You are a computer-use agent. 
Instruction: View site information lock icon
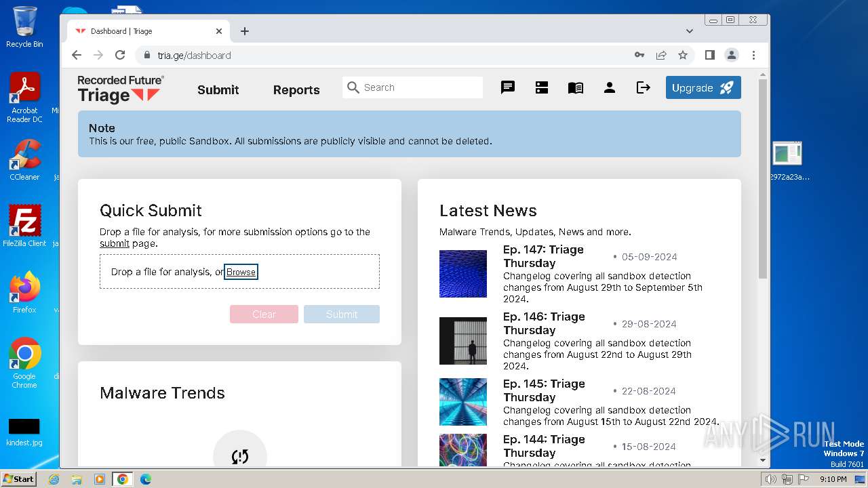[x=146, y=55]
